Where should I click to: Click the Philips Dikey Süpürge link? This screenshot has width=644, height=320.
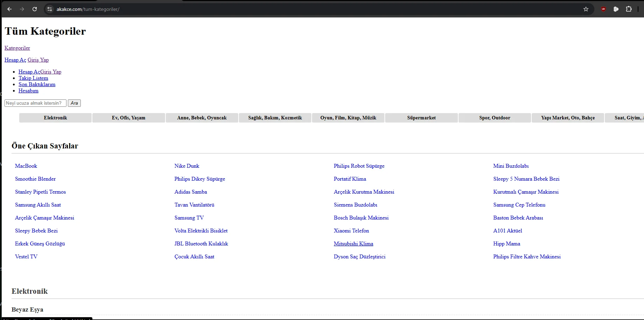pos(200,179)
